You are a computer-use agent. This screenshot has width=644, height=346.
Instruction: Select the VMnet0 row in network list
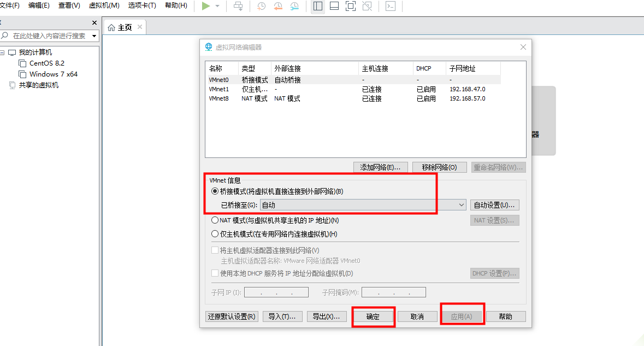pyautogui.click(x=353, y=80)
